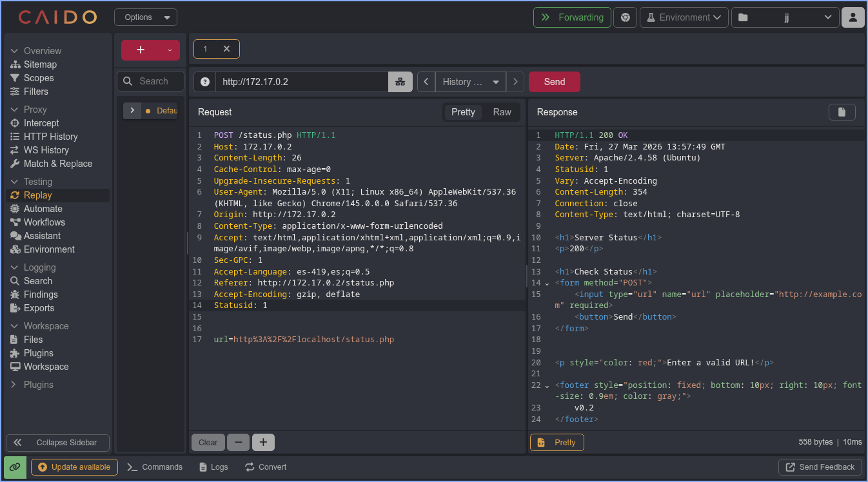868x482 pixels.
Task: Expand the Default collection
Action: (x=132, y=111)
